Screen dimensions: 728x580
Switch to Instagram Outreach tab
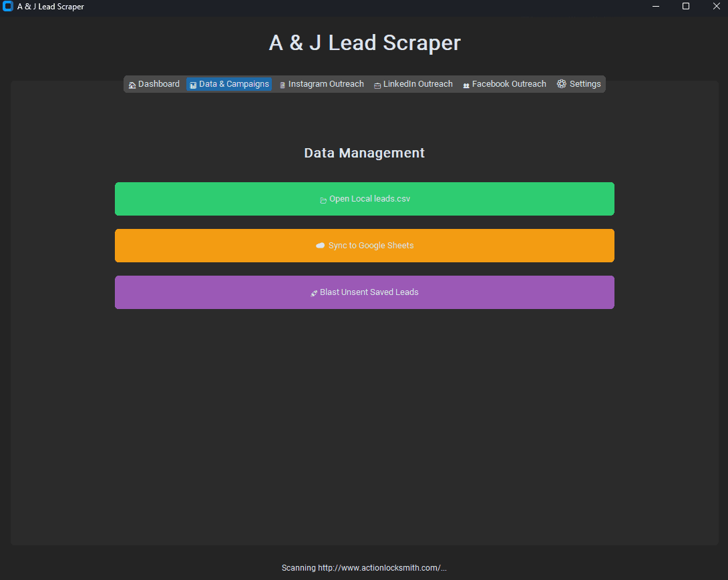321,84
